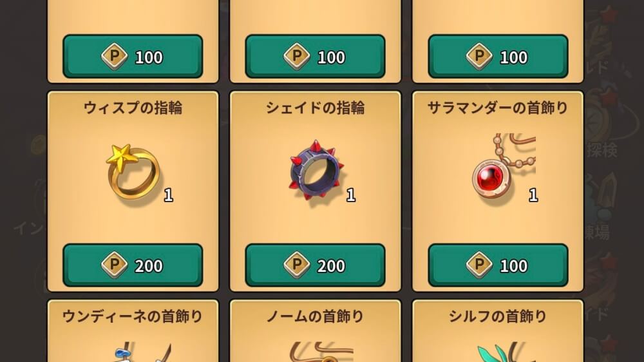Purchase top-left item for 100 points
The width and height of the screenshot is (644, 362).
click(x=133, y=56)
